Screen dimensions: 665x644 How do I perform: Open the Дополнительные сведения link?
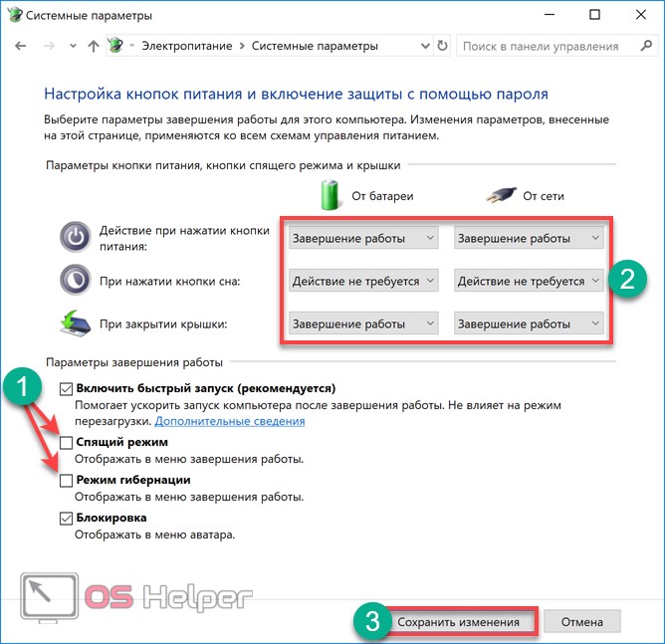(230, 421)
